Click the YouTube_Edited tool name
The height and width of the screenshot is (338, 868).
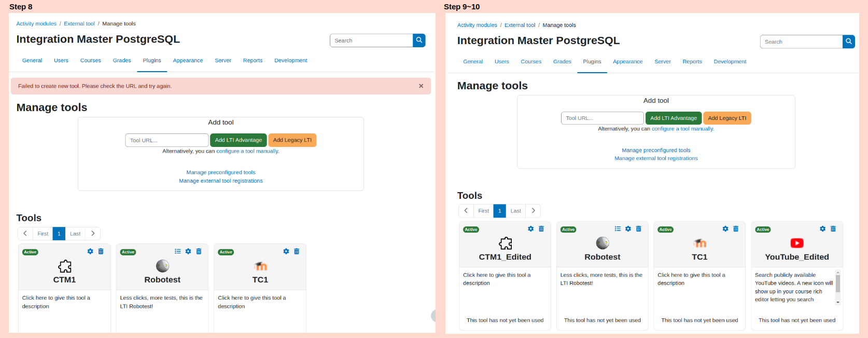[797, 257]
